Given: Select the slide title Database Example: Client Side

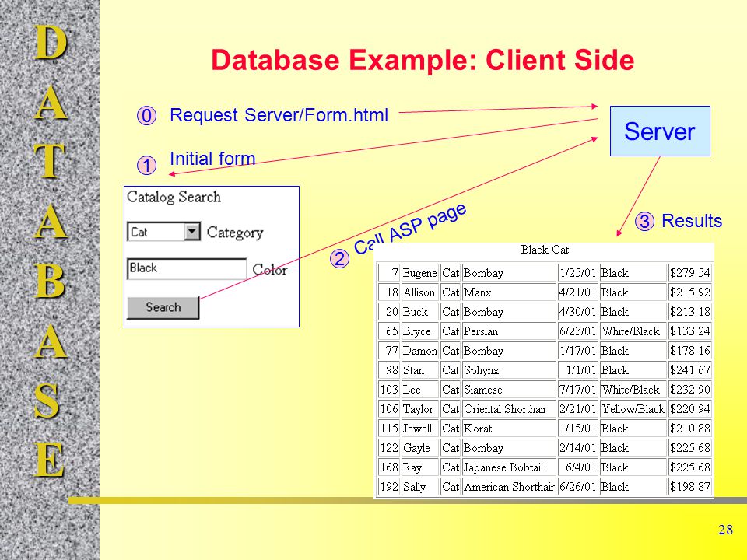Looking at the screenshot, I should (423, 60).
